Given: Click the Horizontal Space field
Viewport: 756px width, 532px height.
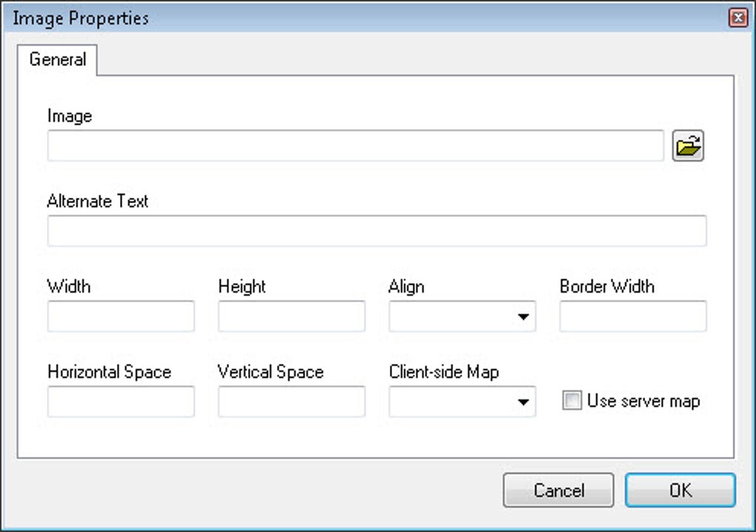Looking at the screenshot, I should coord(121,402).
